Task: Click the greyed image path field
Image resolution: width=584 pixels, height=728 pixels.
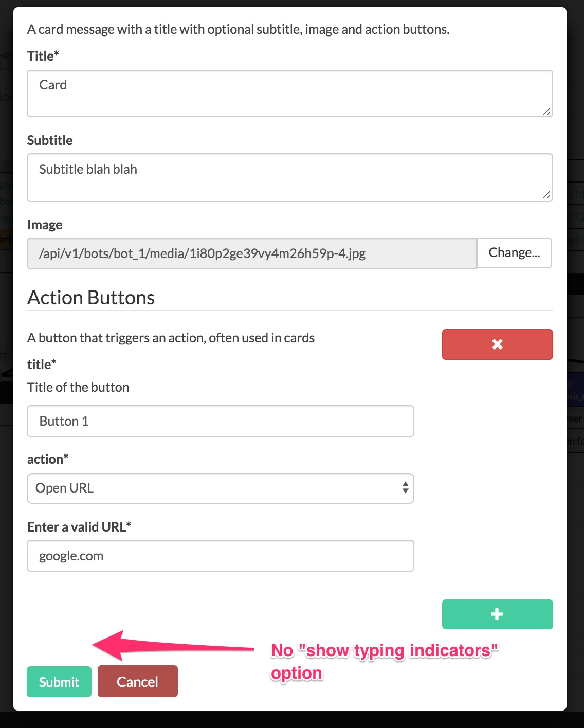Action: (252, 253)
